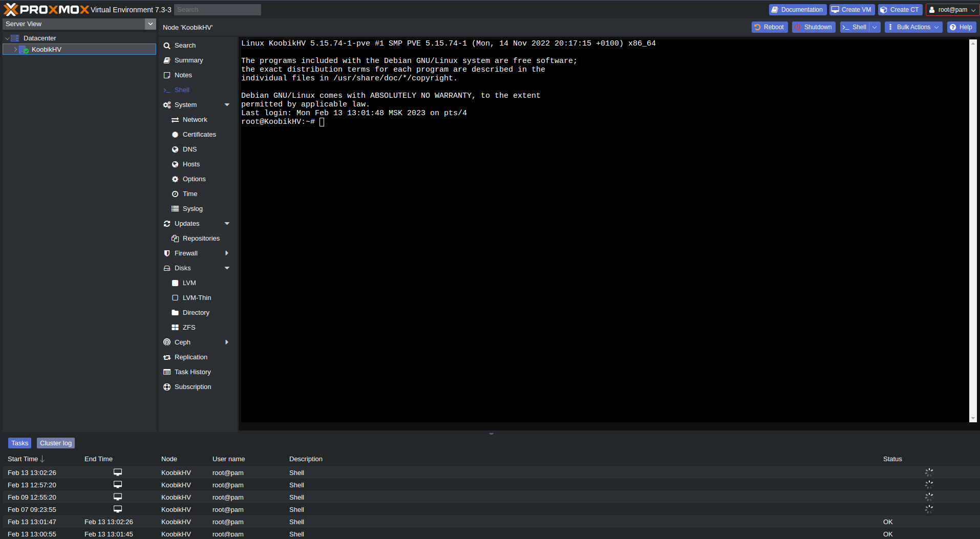Click the Replication icon

coord(167,357)
